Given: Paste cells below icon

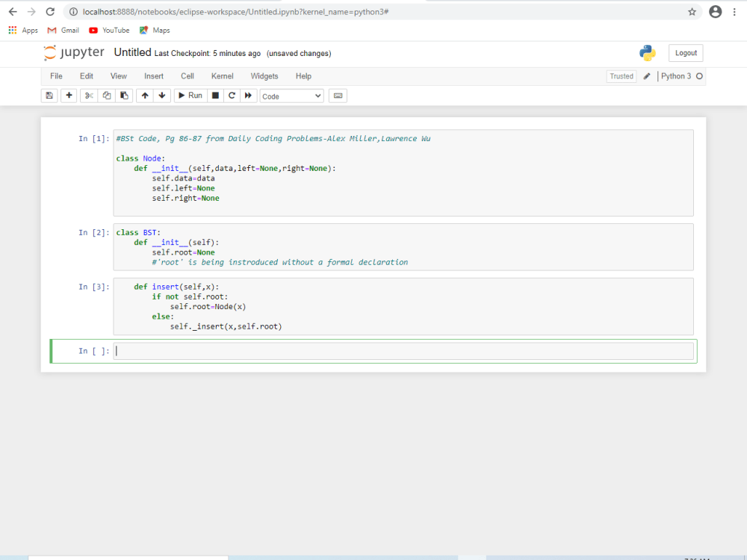Looking at the screenshot, I should coord(124,96).
